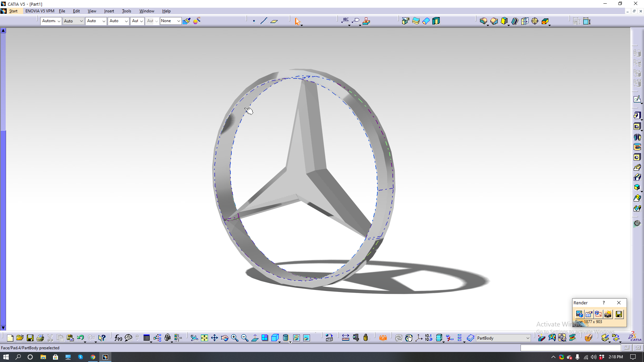Open the ENOVIA V5 VPM menu
This screenshot has height=362, width=644.
(x=40, y=11)
